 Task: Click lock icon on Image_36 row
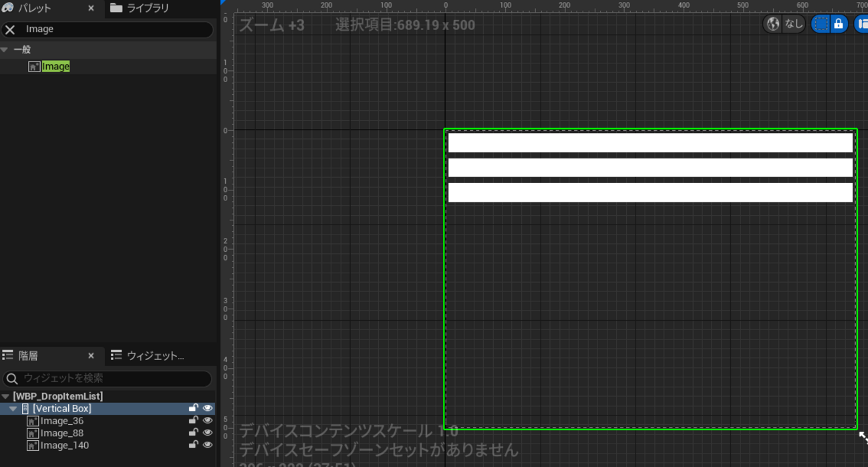tap(193, 421)
